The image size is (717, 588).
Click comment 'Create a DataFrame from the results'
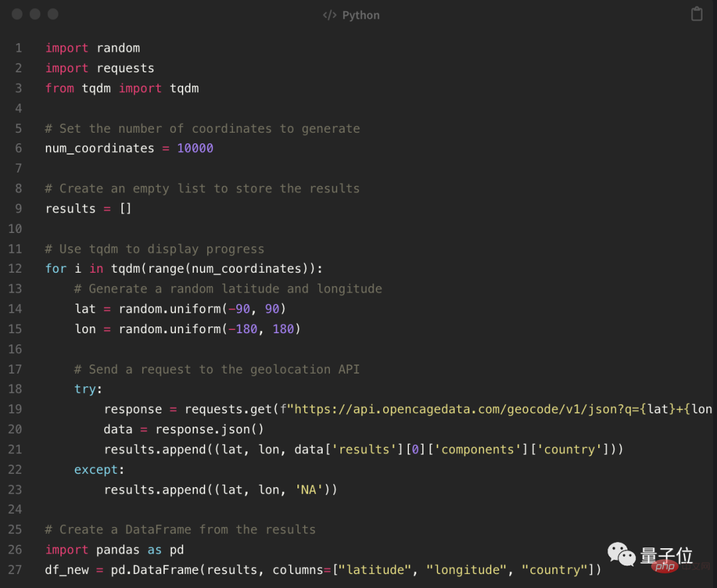click(180, 530)
